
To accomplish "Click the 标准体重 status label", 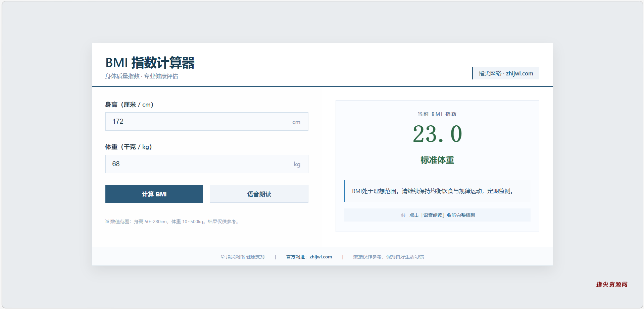I will pyautogui.click(x=437, y=160).
